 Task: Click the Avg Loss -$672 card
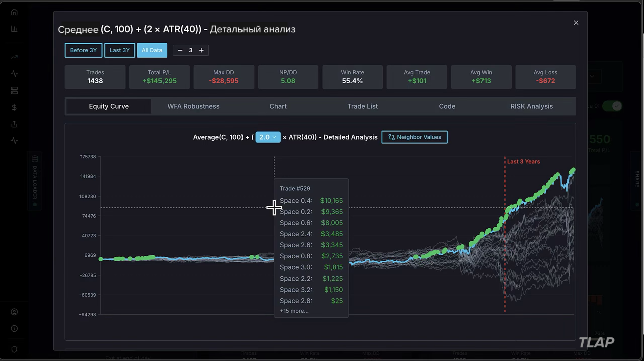click(x=545, y=77)
